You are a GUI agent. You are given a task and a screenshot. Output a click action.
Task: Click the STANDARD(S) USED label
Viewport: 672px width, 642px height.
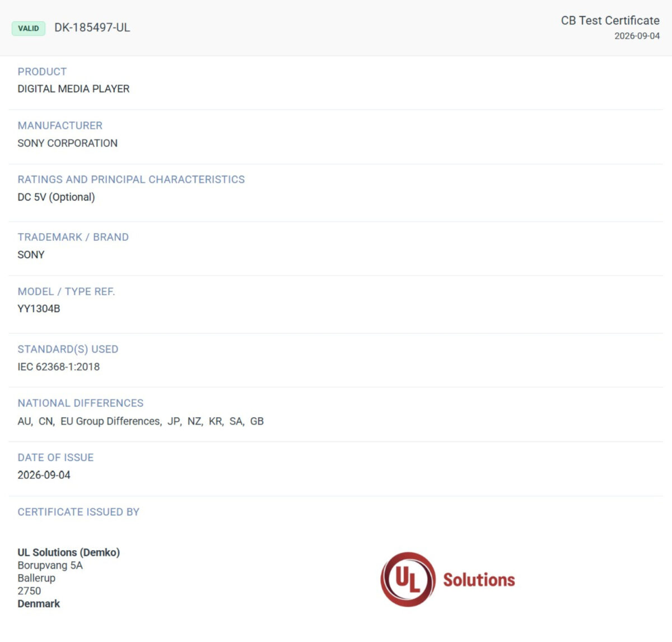[x=68, y=349]
